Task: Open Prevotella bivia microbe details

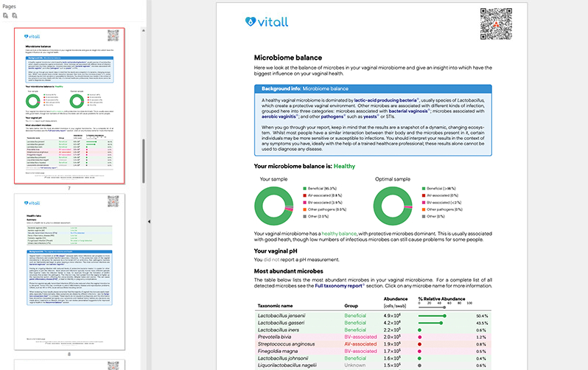Action: (x=274, y=337)
